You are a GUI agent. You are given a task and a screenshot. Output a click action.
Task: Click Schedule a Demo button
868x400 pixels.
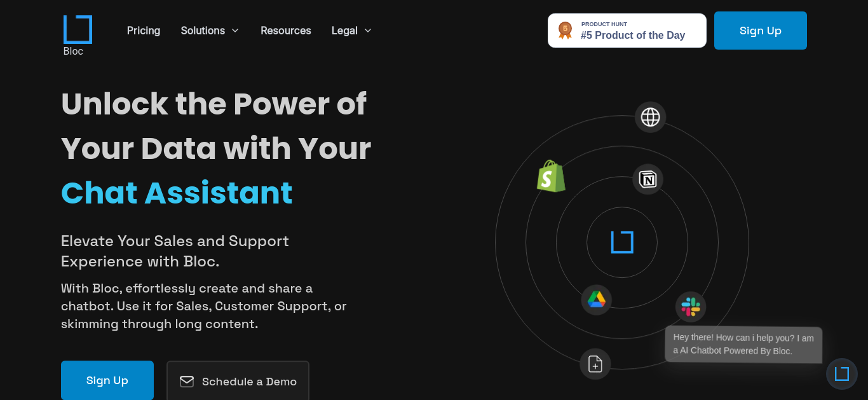[238, 381]
